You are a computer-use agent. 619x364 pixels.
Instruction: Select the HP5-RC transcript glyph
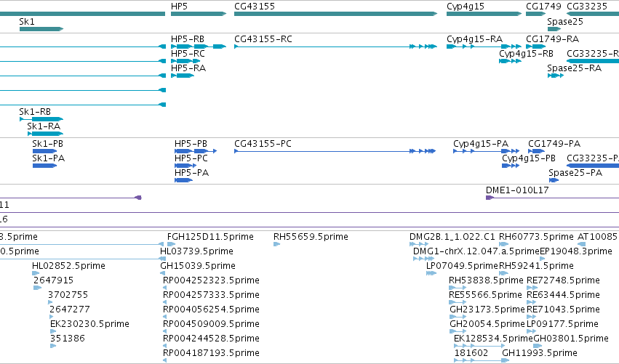coord(186,61)
